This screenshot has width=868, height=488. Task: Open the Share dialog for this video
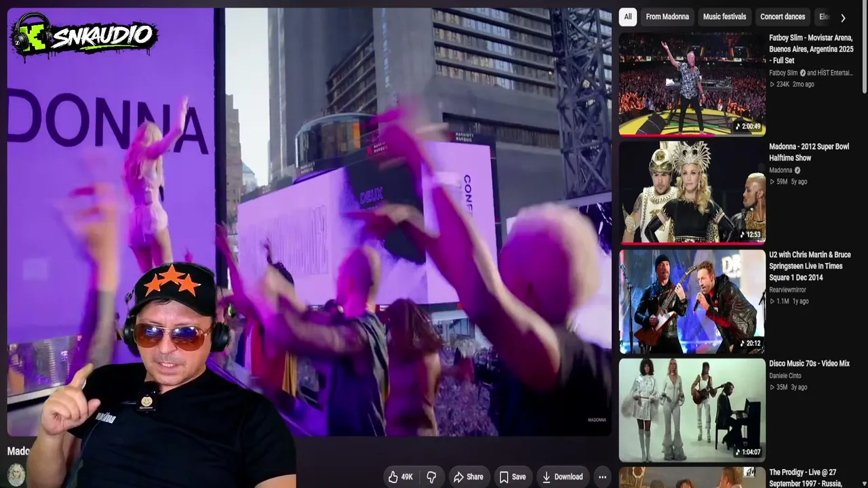point(469,477)
